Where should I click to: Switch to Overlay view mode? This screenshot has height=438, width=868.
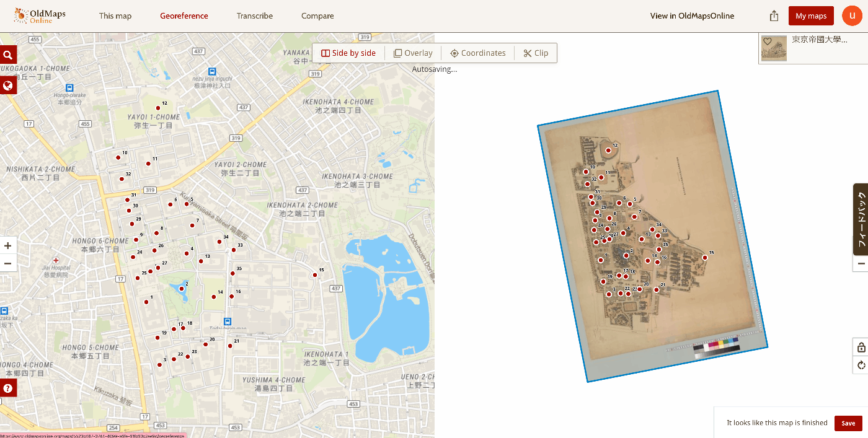click(x=413, y=53)
